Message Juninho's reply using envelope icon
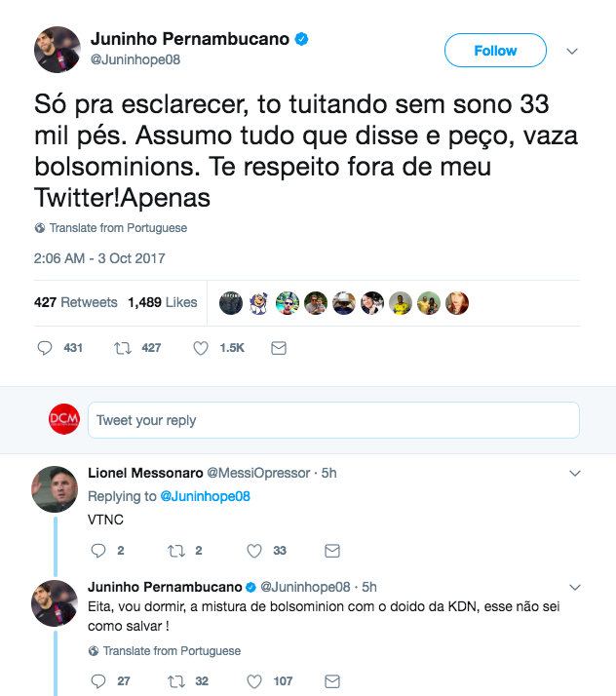This screenshot has height=696, width=616. coord(331,680)
